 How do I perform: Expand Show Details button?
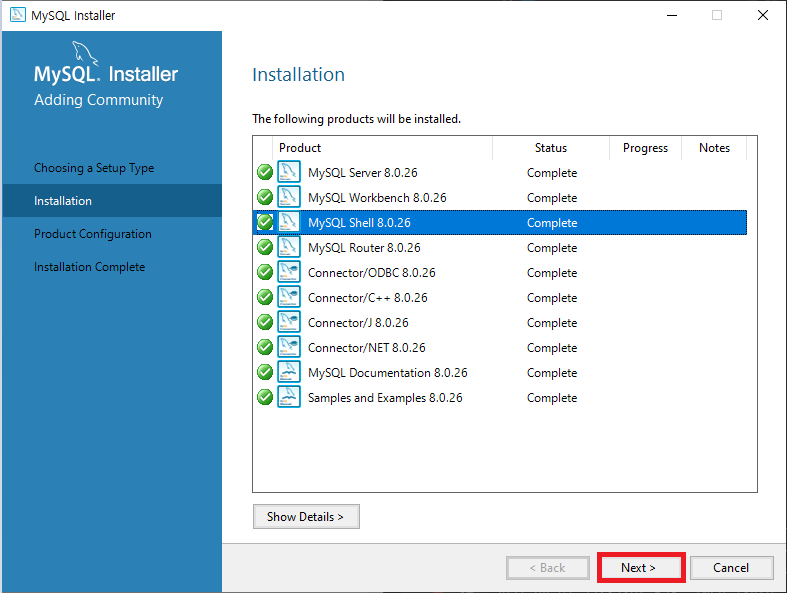306,517
